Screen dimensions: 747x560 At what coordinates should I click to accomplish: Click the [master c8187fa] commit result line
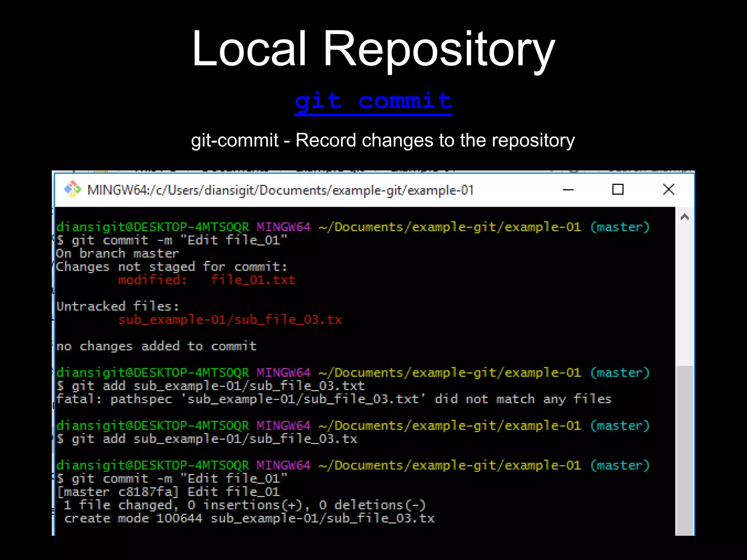pos(169,492)
